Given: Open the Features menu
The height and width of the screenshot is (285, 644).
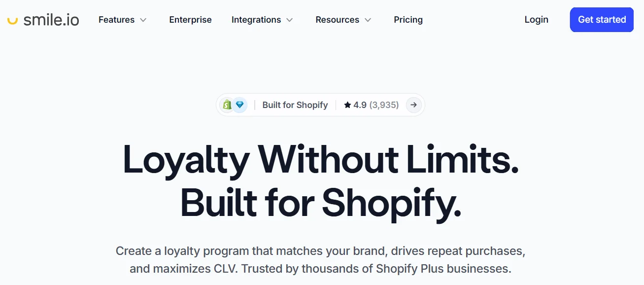Looking at the screenshot, I should [117, 20].
